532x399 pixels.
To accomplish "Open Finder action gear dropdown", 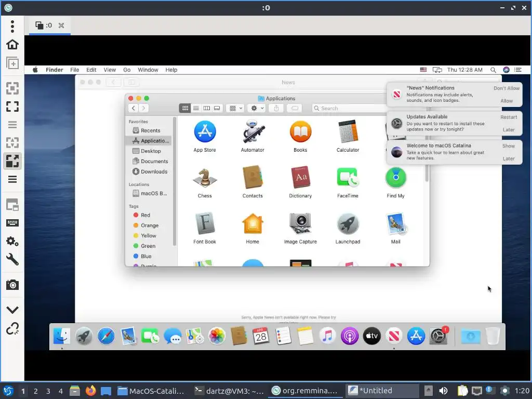I will (x=257, y=108).
